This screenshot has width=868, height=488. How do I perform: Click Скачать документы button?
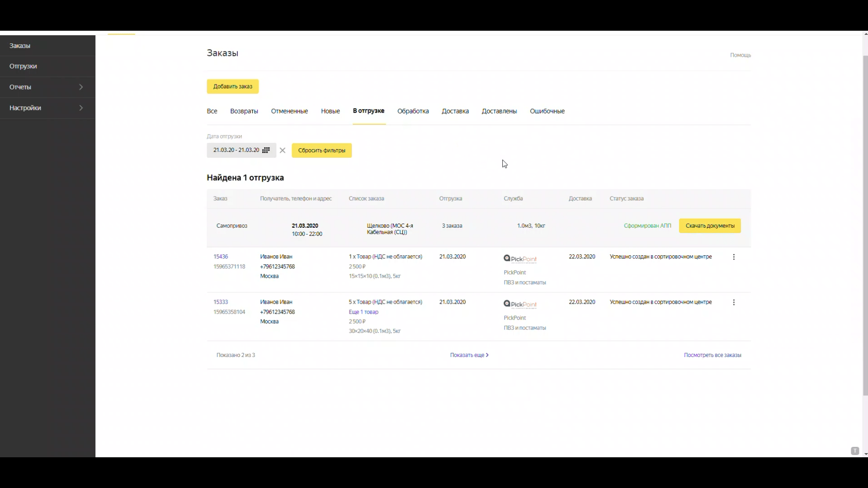click(x=709, y=225)
